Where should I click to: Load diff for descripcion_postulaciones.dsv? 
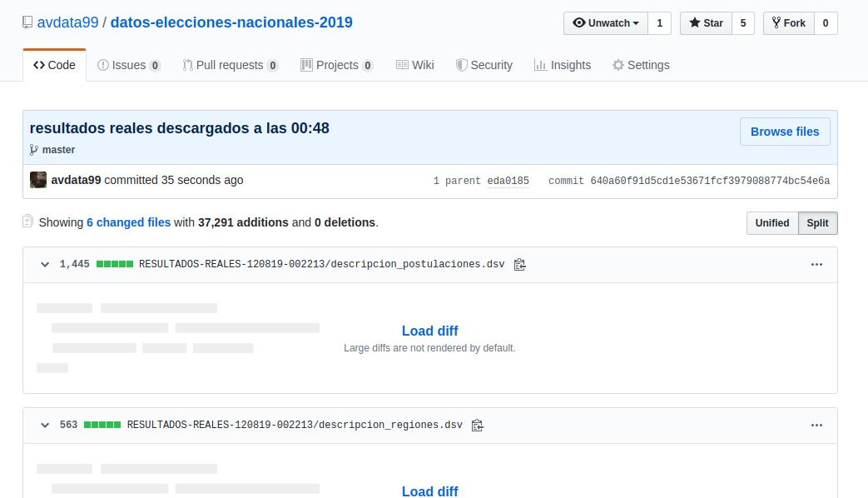pyautogui.click(x=429, y=331)
